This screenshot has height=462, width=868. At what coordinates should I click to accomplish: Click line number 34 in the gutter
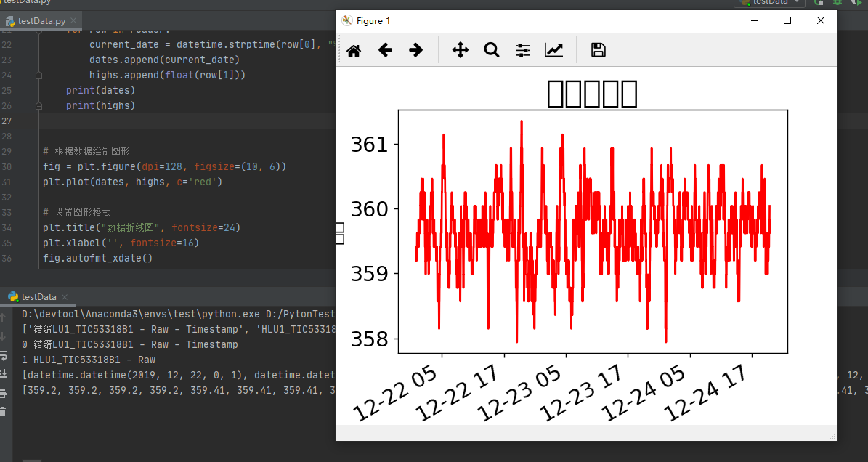(7, 227)
